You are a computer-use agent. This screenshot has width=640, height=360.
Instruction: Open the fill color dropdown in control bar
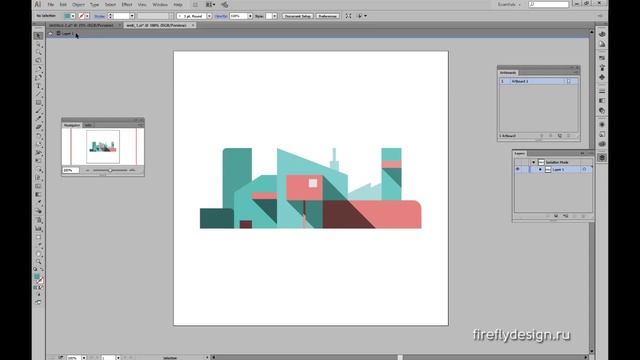click(73, 16)
